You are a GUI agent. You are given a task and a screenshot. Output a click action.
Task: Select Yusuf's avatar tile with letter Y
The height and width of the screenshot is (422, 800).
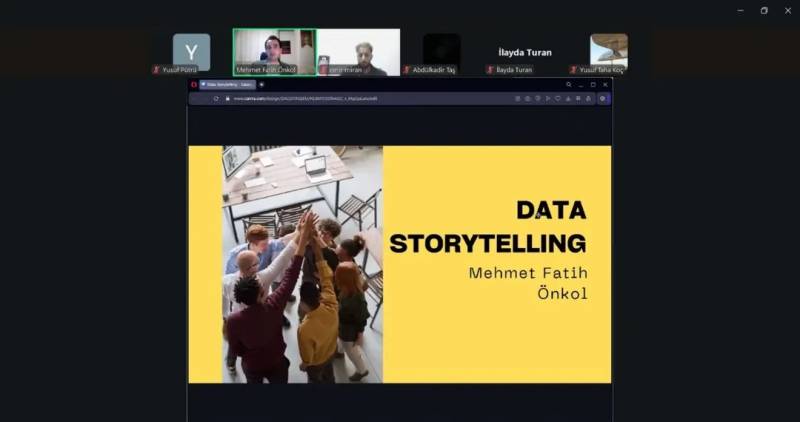[191, 51]
